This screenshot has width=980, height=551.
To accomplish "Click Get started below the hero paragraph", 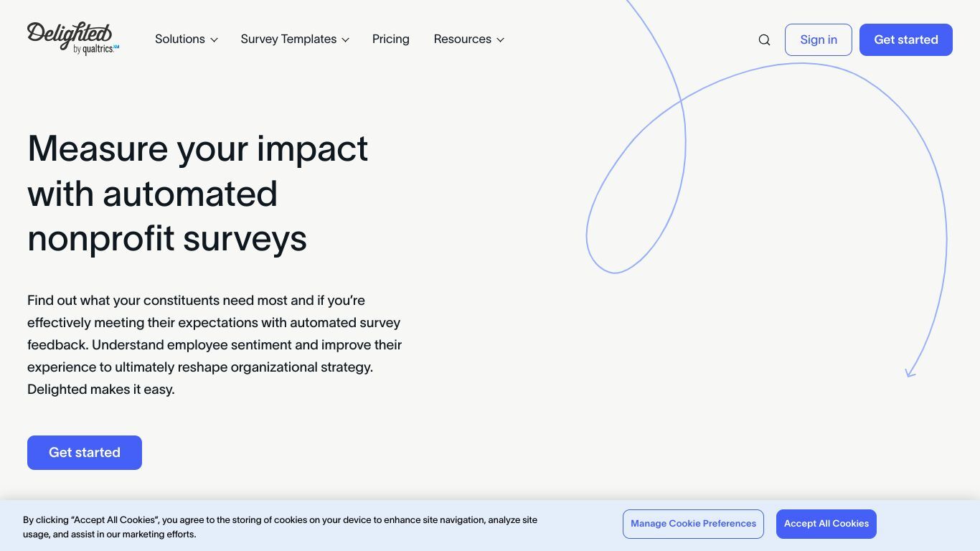I will pos(85,453).
